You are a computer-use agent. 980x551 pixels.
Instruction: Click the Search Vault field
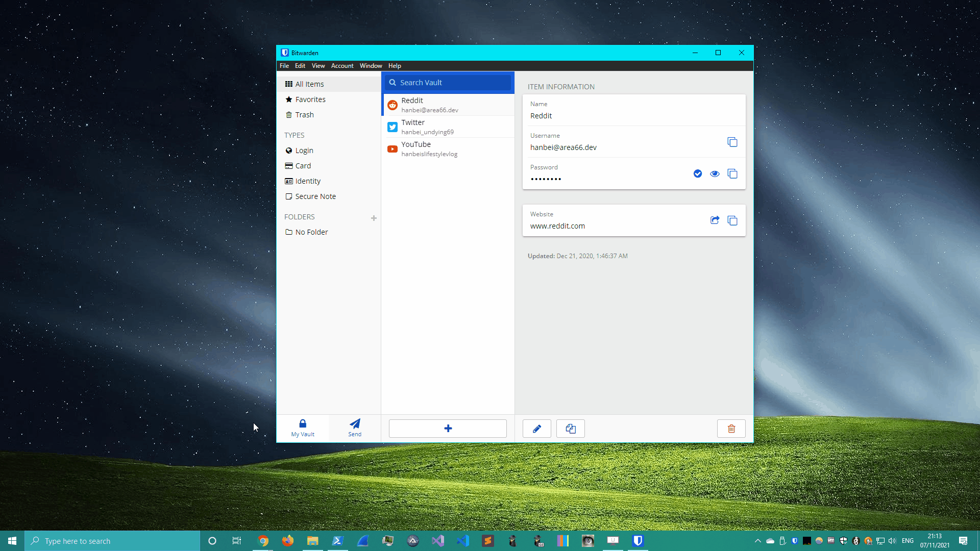[448, 83]
